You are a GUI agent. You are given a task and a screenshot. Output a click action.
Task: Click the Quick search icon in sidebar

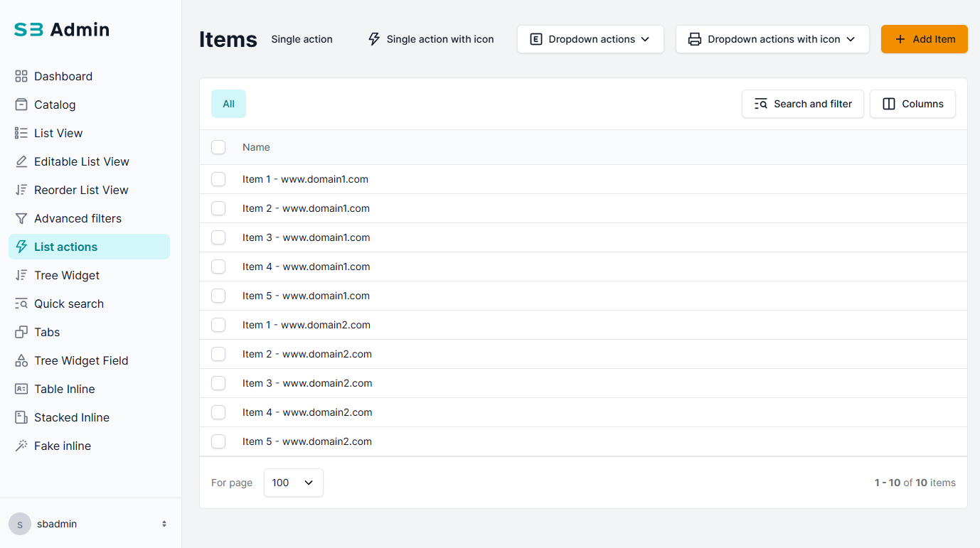pyautogui.click(x=21, y=303)
